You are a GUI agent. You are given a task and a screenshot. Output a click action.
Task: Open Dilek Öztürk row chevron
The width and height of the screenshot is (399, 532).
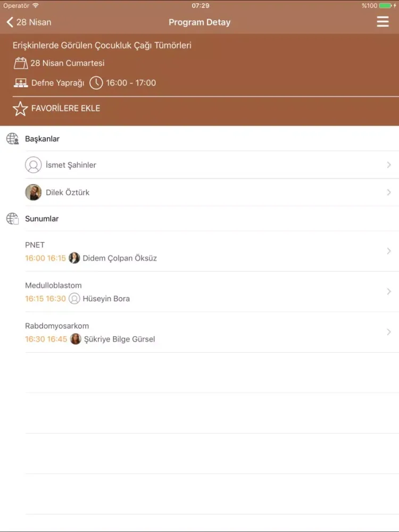click(389, 193)
